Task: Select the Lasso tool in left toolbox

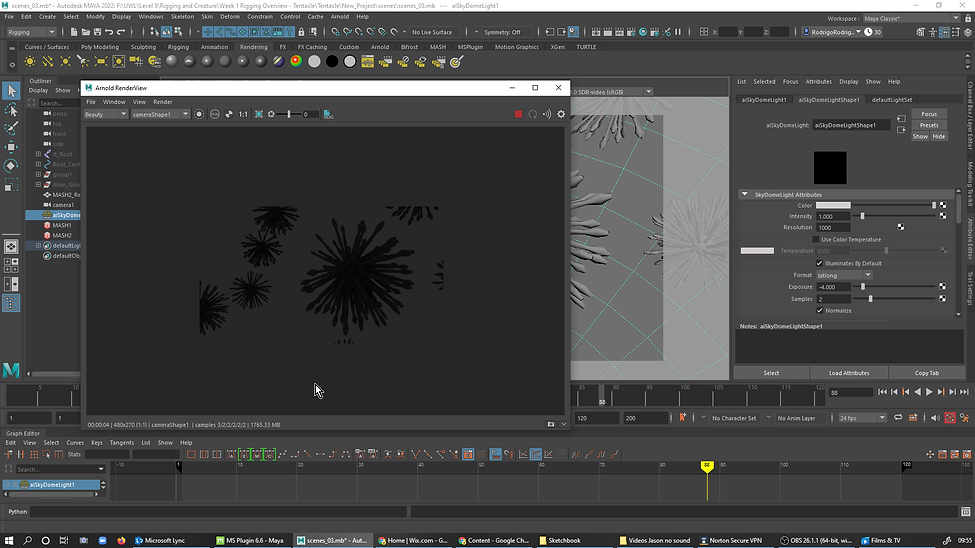Action: pyautogui.click(x=11, y=109)
